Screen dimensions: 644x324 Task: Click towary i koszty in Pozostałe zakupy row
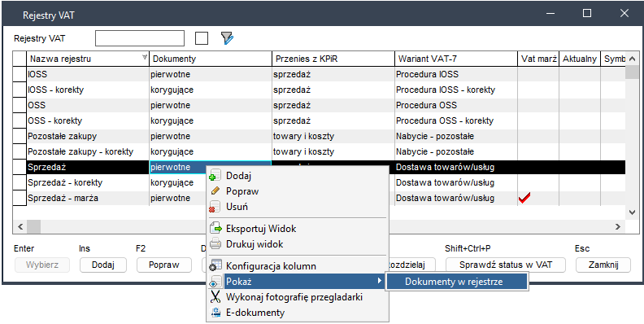[333, 136]
